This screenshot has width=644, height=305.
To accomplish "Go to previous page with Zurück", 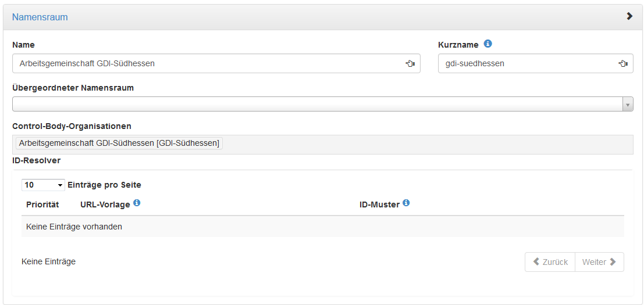I will click(550, 262).
